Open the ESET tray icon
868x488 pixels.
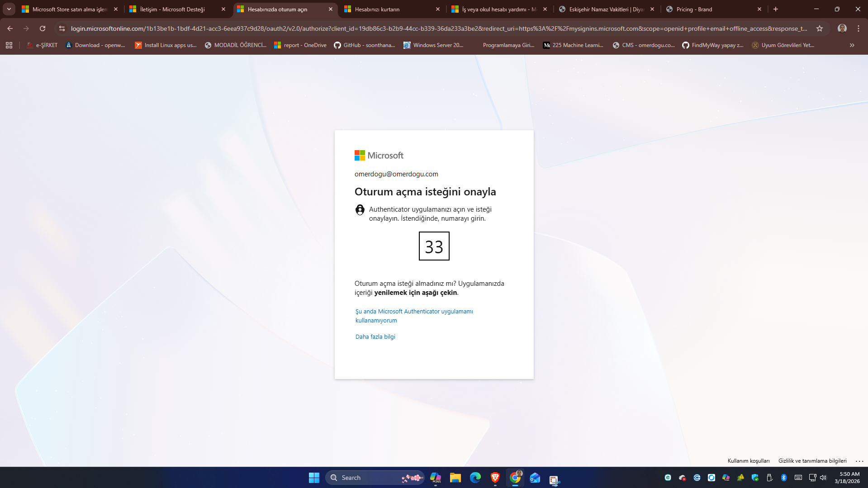point(668,478)
